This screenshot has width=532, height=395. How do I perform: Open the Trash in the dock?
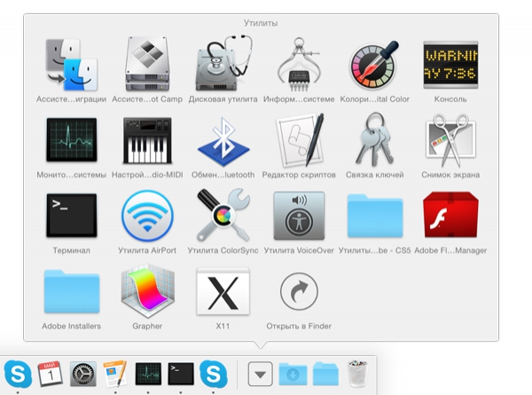point(357,374)
